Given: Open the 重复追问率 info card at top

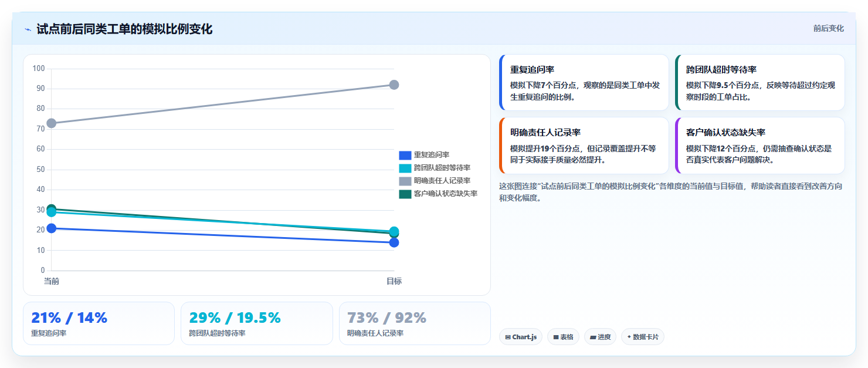Looking at the screenshot, I should 584,82.
